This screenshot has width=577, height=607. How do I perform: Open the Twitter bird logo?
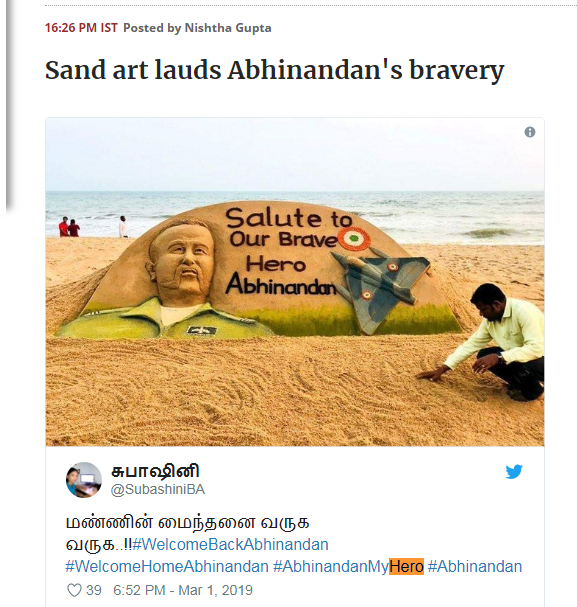(x=514, y=472)
